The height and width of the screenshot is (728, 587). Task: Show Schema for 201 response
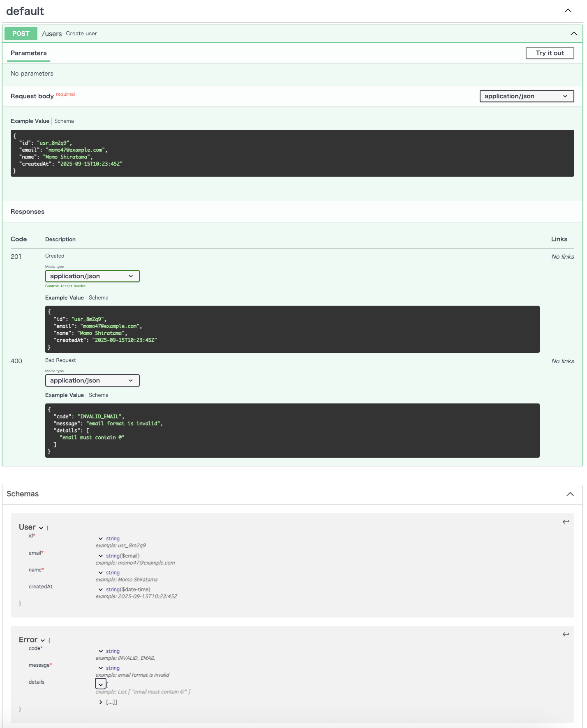click(x=99, y=297)
